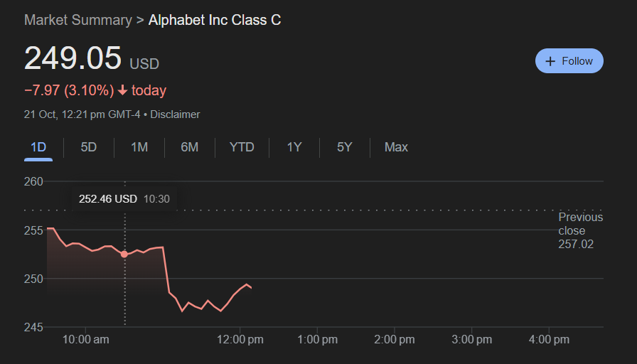Click the plus icon in Follow button

[550, 61]
